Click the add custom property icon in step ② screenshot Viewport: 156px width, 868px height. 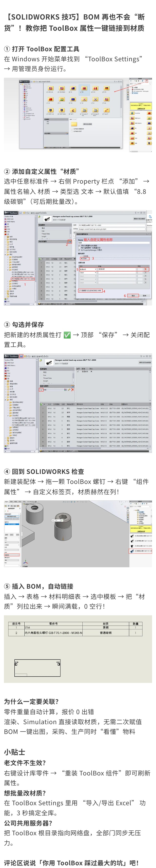point(70,241)
